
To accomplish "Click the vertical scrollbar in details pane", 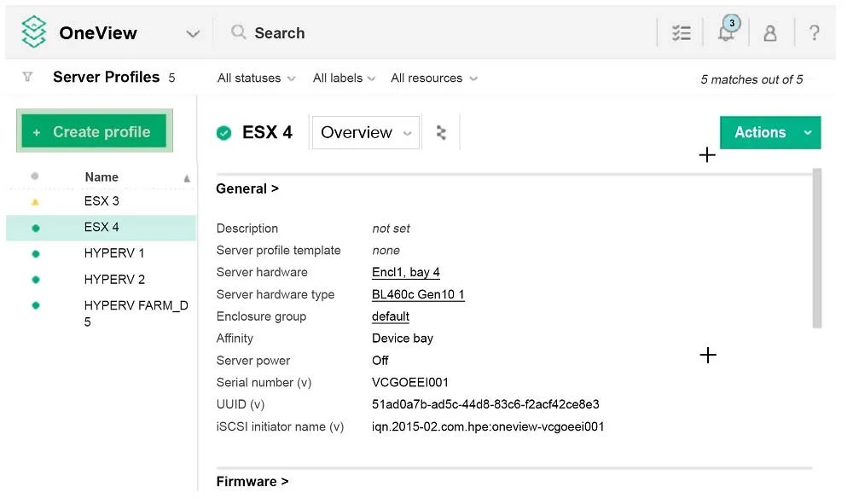I will 816,248.
